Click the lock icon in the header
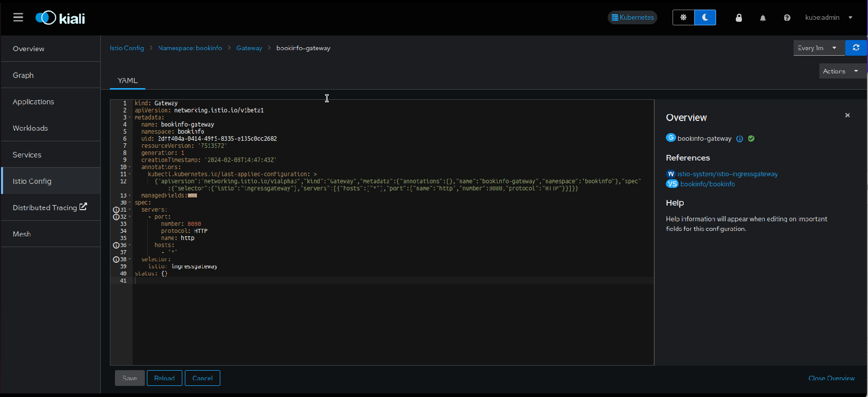Image resolution: width=868 pixels, height=397 pixels. coord(739,18)
